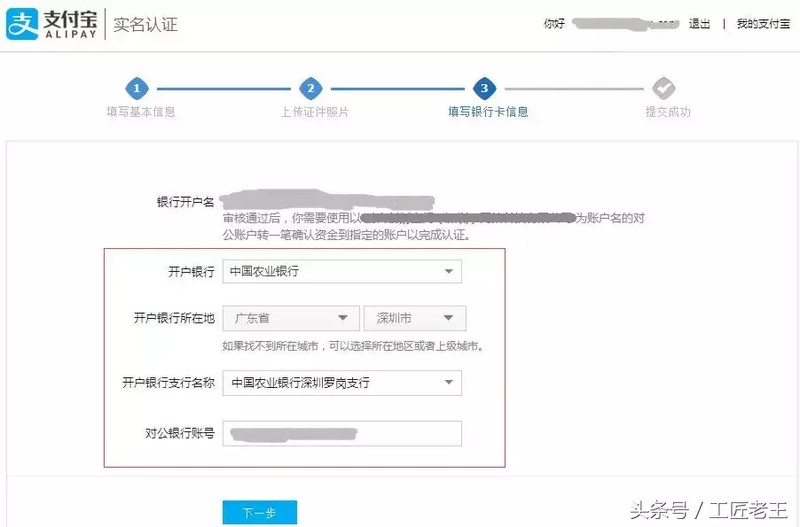Click the 开户银行支行名称 field label

(x=168, y=383)
